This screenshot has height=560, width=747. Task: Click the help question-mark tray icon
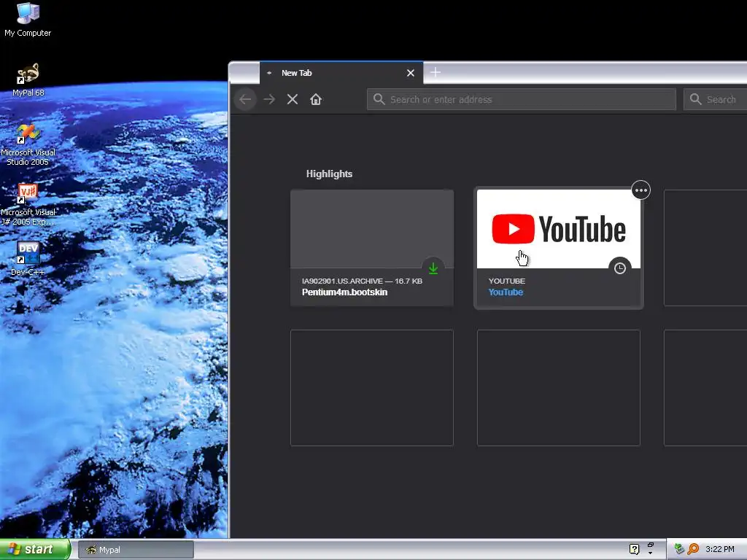tap(634, 550)
